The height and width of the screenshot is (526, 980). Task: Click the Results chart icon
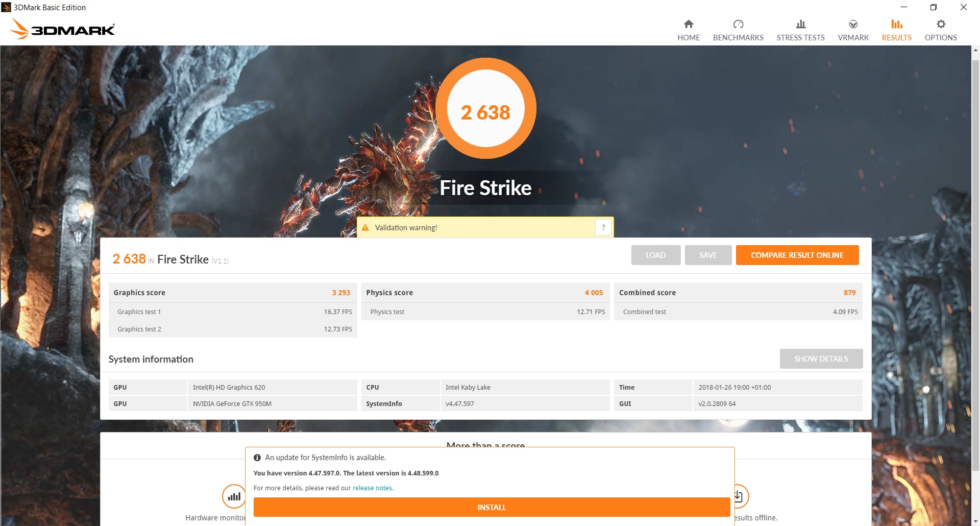(x=897, y=24)
